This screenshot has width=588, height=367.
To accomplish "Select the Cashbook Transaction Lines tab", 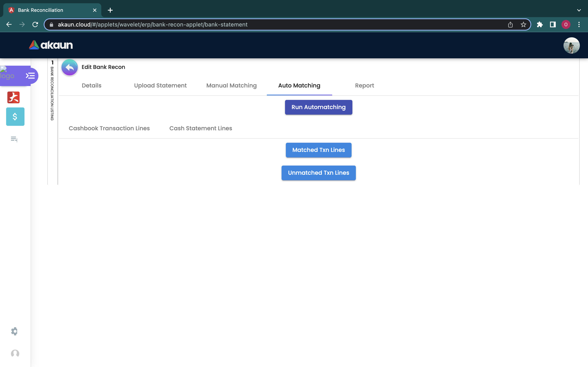I will [109, 128].
